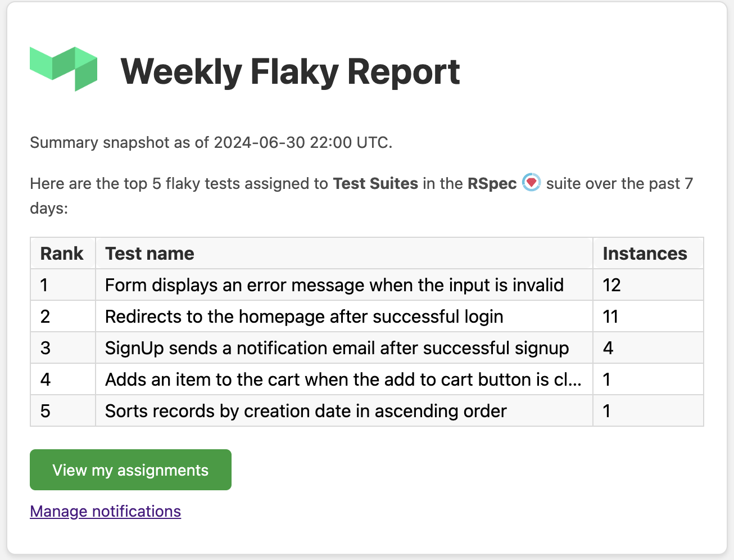The height and width of the screenshot is (560, 734).
Task: Click the RSpec heart suite icon
Action: [x=531, y=182]
